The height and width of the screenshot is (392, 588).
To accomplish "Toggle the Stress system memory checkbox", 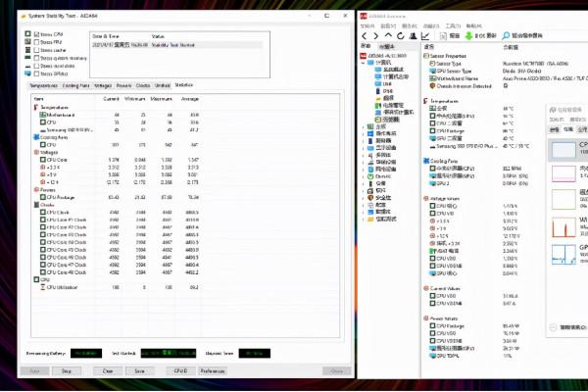I will (x=37, y=58).
